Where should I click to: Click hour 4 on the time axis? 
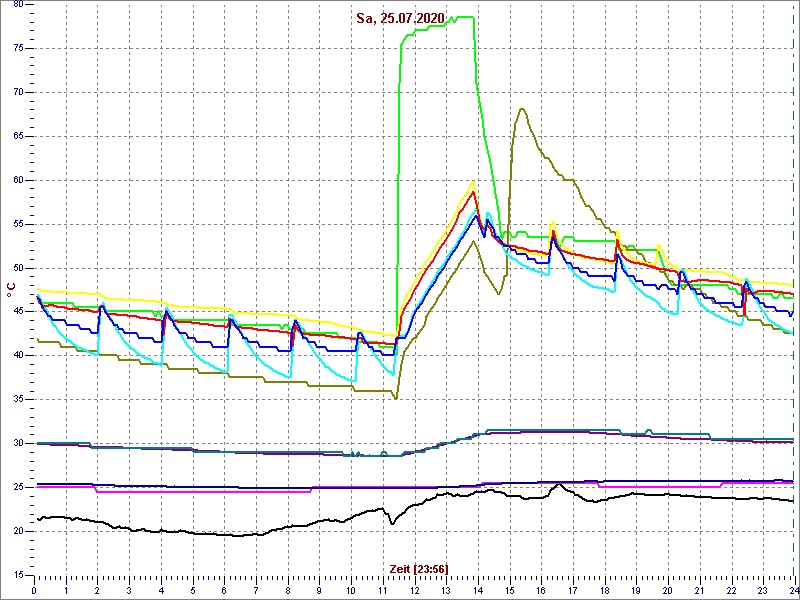[x=161, y=590]
